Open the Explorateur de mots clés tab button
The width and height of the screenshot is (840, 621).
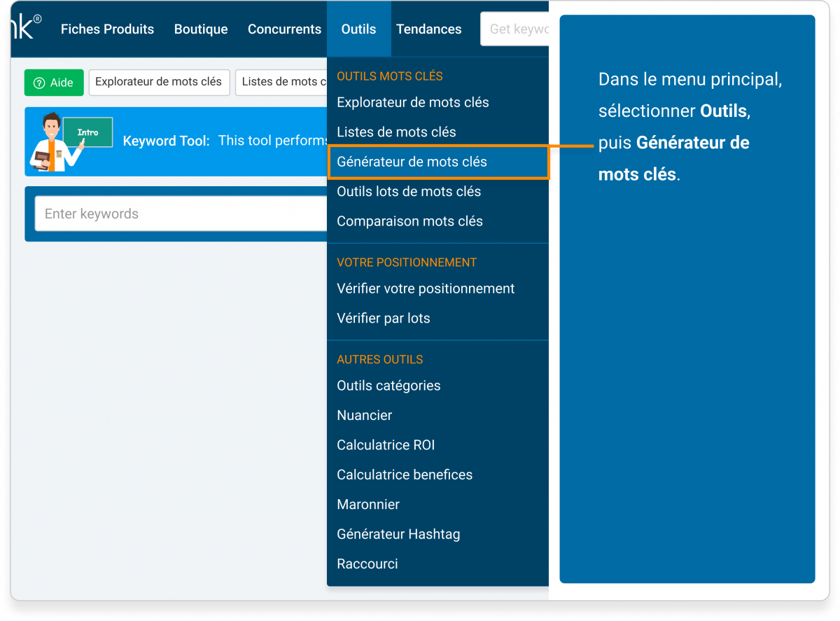pos(159,82)
